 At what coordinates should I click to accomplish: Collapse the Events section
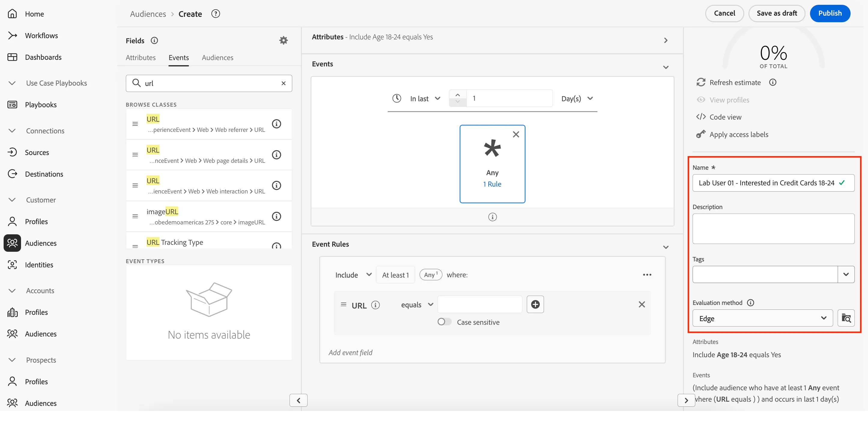click(666, 67)
